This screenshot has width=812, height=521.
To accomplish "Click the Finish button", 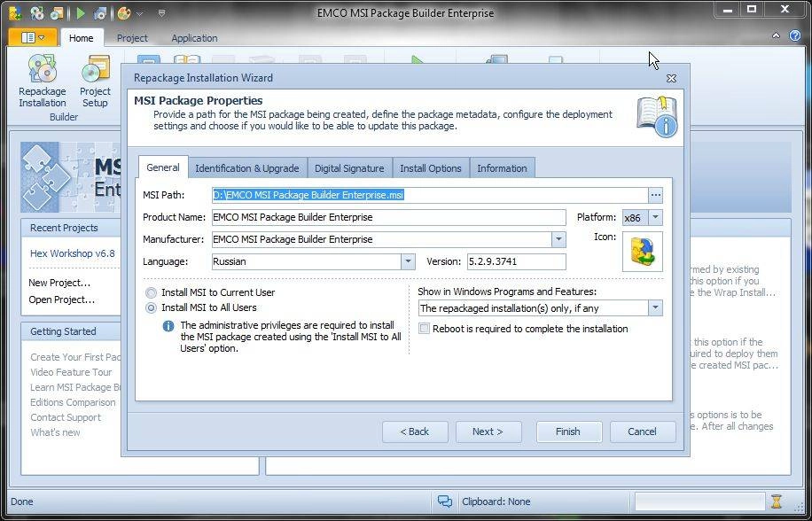I will click(568, 432).
